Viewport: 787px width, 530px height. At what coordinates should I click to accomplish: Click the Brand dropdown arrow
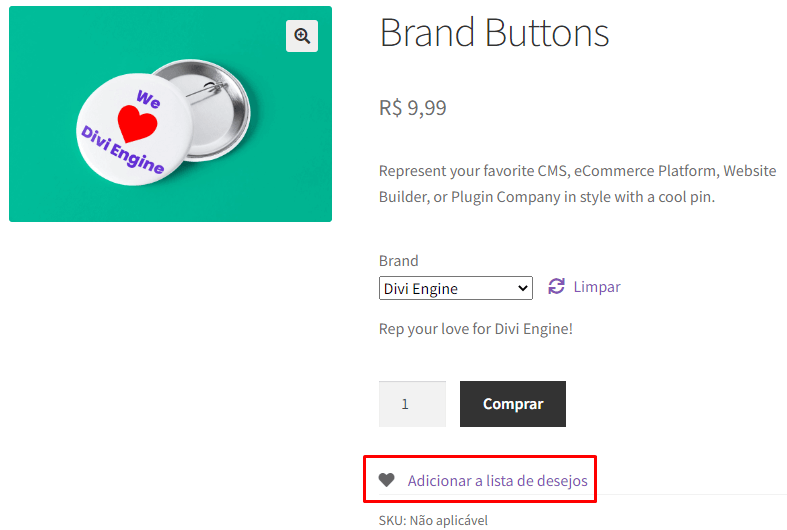click(x=523, y=289)
